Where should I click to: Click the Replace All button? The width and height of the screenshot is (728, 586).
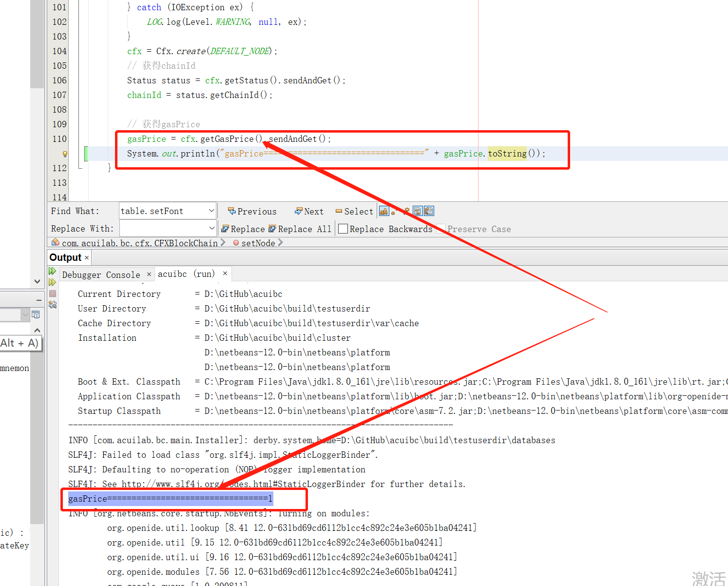pos(300,229)
